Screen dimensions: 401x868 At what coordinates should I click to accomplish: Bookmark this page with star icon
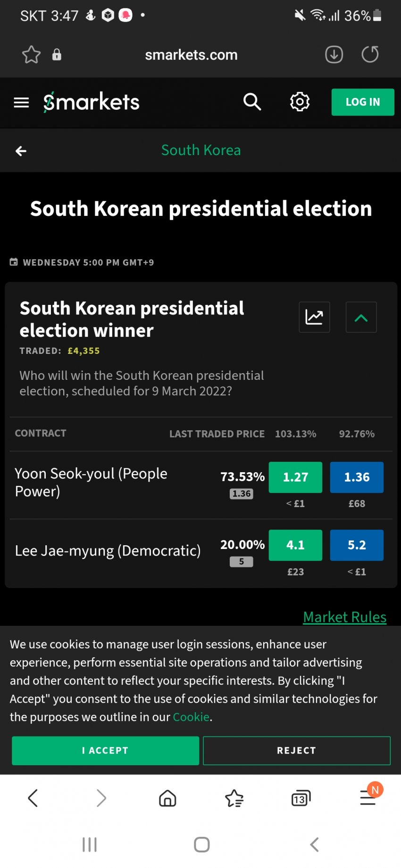coord(31,55)
